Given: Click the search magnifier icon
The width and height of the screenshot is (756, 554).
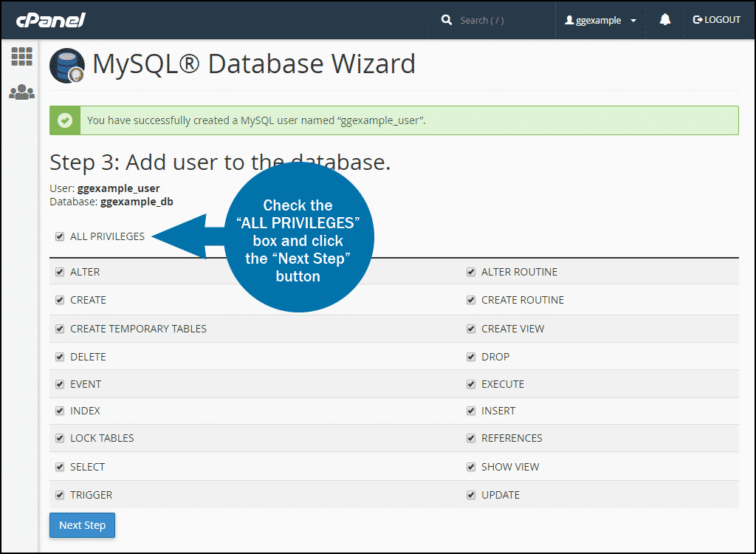Looking at the screenshot, I should click(x=447, y=20).
